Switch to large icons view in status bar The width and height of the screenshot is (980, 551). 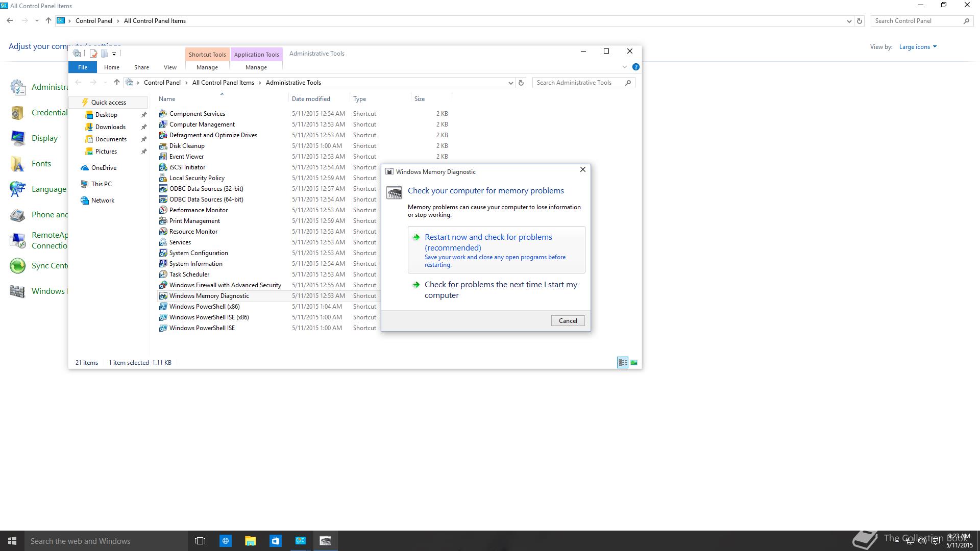coord(634,362)
